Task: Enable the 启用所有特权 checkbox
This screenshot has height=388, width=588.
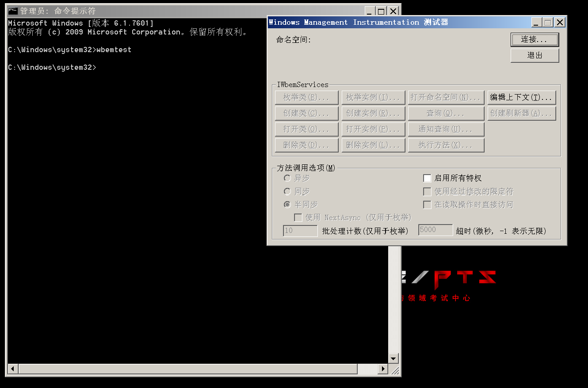Action: 427,178
